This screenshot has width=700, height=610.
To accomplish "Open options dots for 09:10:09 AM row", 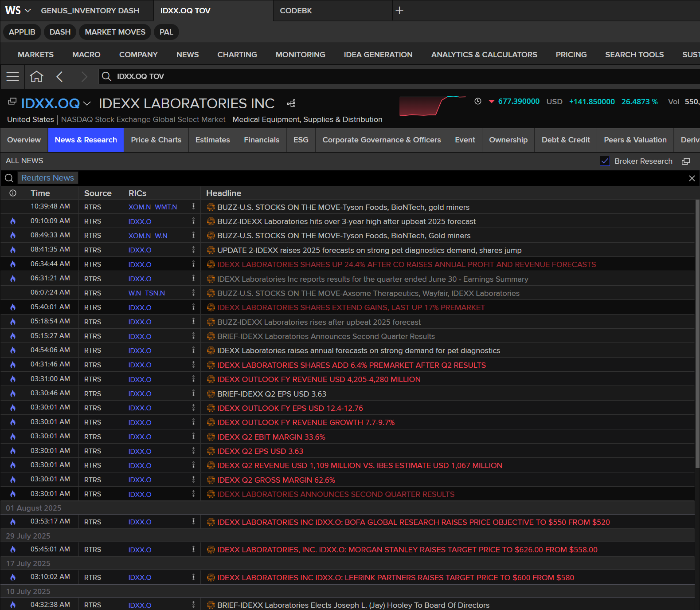I will coord(193,221).
